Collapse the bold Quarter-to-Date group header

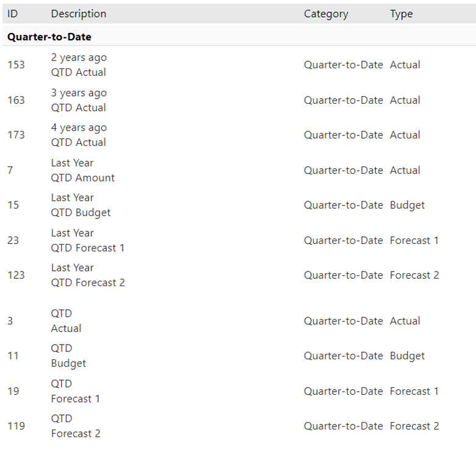click(x=49, y=37)
